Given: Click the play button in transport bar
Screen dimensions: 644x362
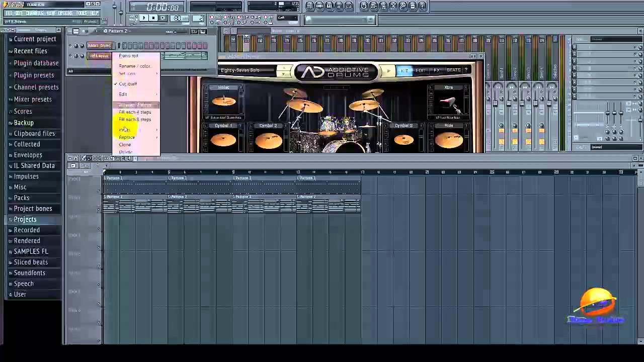Looking at the screenshot, I should click(x=144, y=18).
